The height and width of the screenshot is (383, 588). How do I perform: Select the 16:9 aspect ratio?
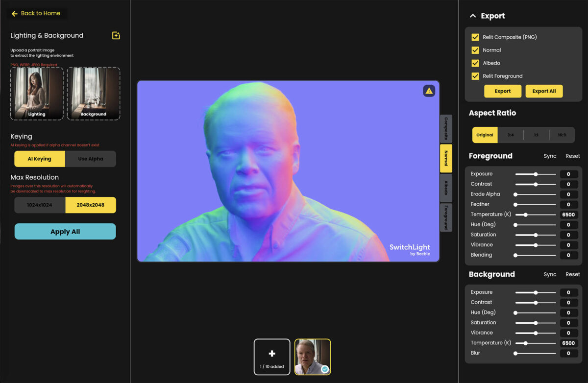pyautogui.click(x=561, y=135)
